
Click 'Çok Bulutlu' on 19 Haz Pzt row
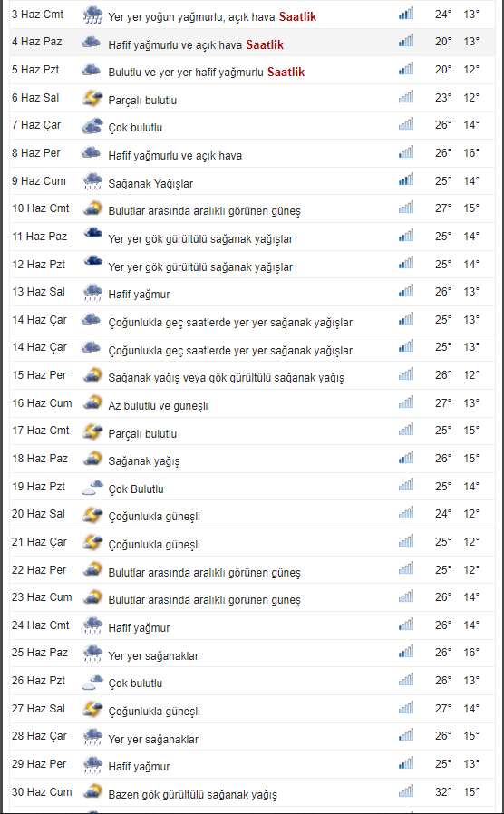pyautogui.click(x=136, y=489)
